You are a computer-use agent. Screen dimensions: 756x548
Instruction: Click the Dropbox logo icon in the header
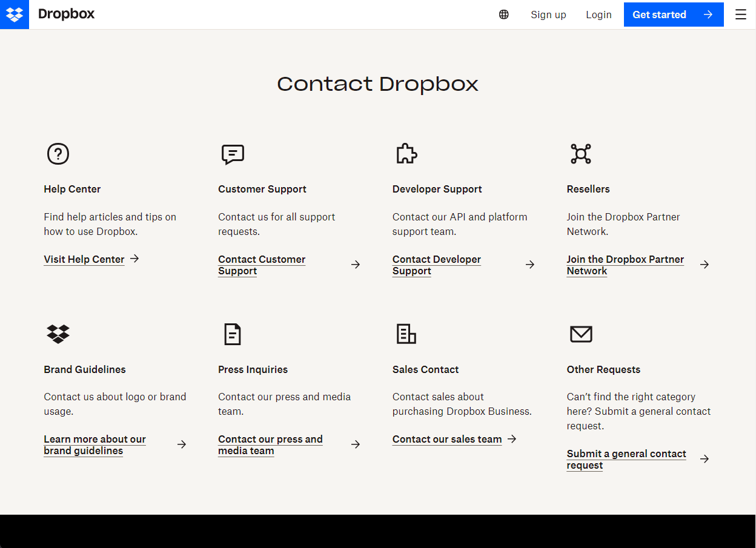[x=14, y=15]
